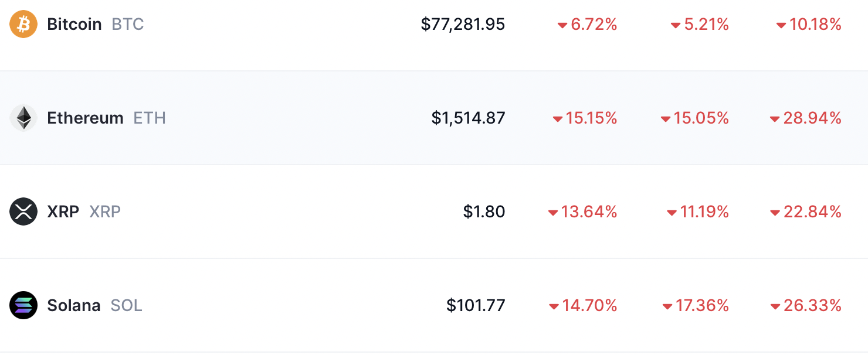Click the down arrow beside Solana 14.70%
This screenshot has height=355, width=868.
554,306
